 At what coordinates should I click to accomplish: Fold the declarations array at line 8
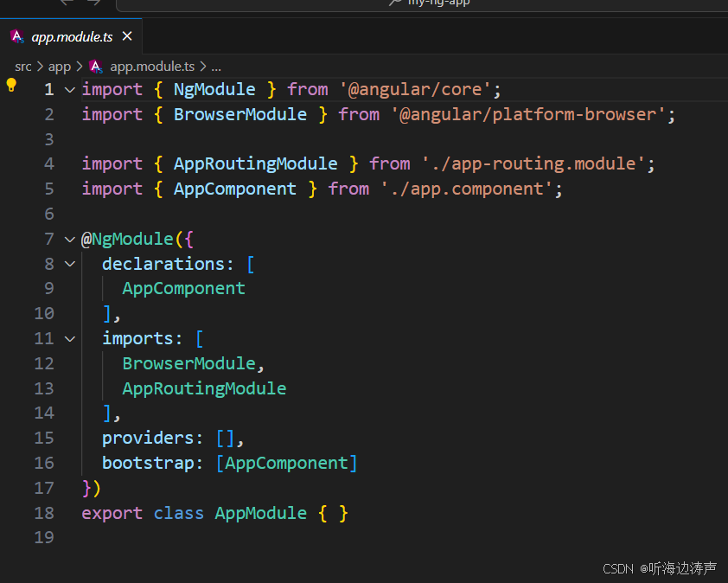[x=68, y=263]
